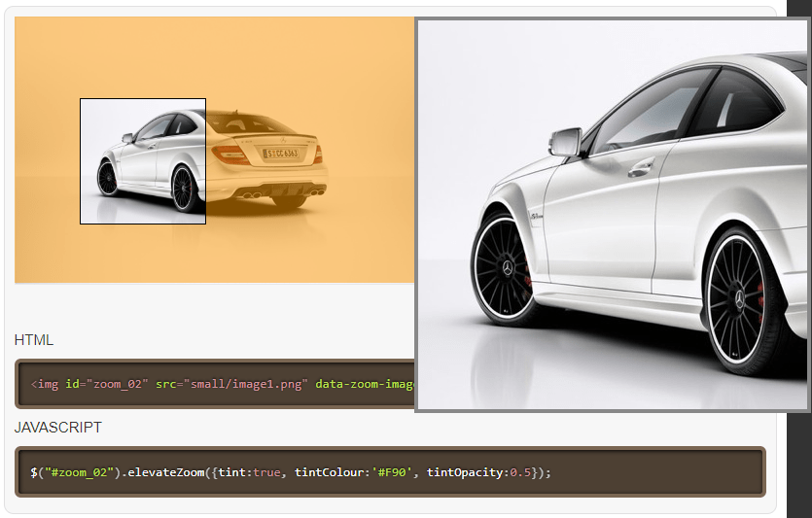
Task: Click the JAVASCRIPT heading text
Action: (x=58, y=428)
